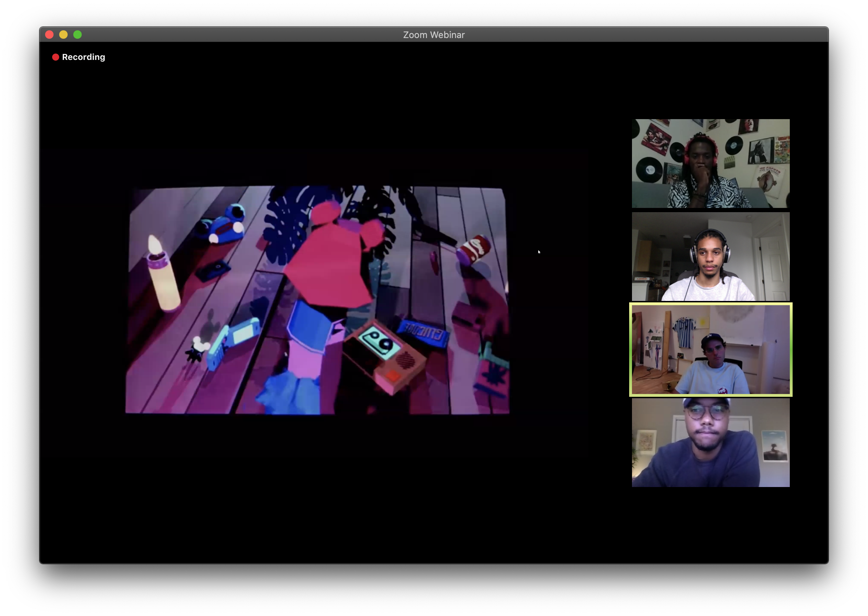This screenshot has height=616, width=868.
Task: Click the striped jersey hanging on wall
Action: coord(684,332)
